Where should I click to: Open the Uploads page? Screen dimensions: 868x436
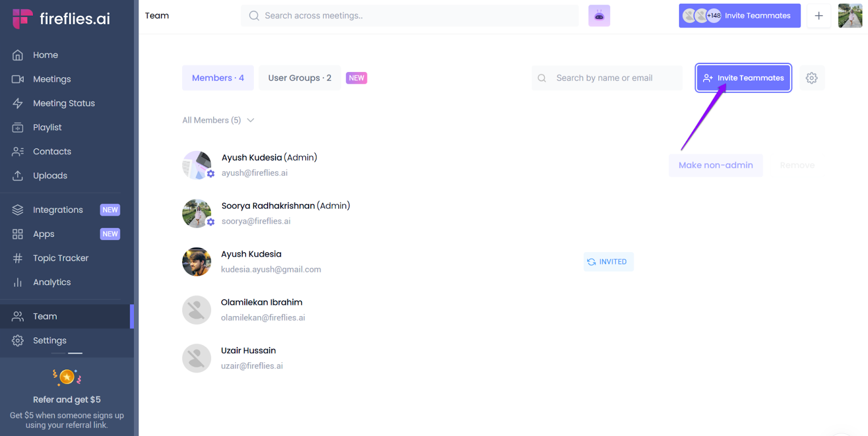50,176
